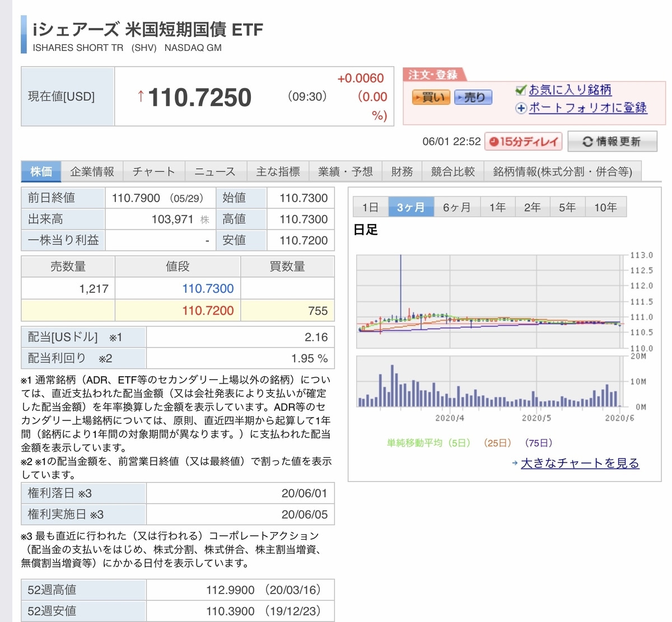Open 銘柄情報(株式分割・併合等) tab

coord(562,171)
